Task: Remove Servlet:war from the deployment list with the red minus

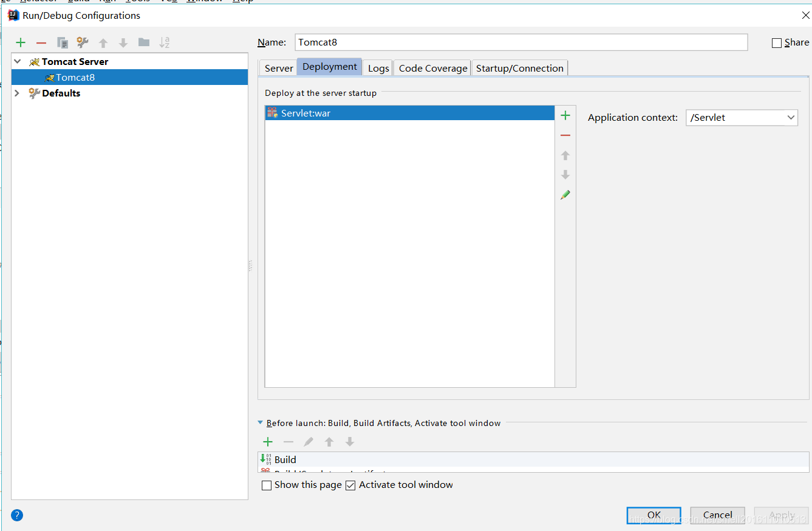Action: [x=565, y=135]
